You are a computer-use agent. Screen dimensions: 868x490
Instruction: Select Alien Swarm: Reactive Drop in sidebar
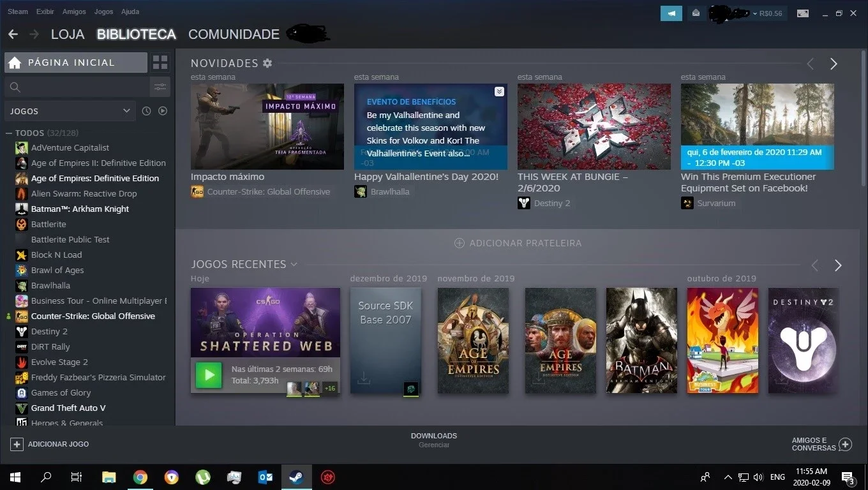[84, 193]
